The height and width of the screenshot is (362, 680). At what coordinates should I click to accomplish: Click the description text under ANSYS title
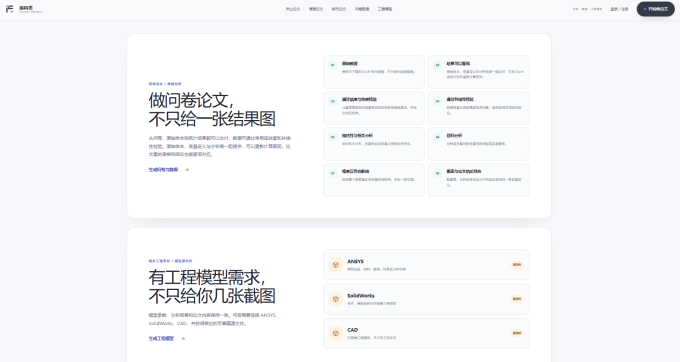click(376, 269)
